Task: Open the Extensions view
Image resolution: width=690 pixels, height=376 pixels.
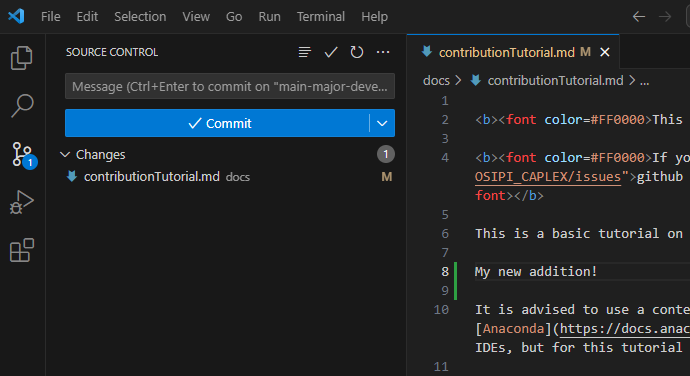Action: pos(22,250)
